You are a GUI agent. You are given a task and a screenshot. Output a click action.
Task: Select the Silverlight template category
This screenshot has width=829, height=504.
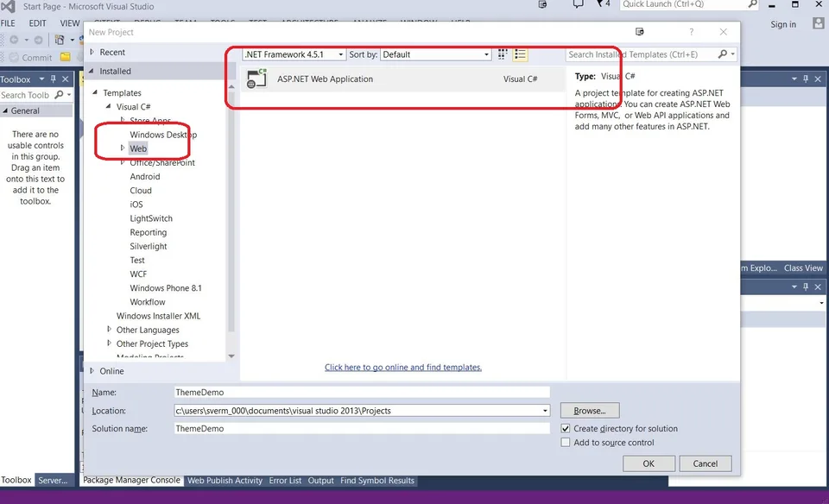pyautogui.click(x=149, y=246)
